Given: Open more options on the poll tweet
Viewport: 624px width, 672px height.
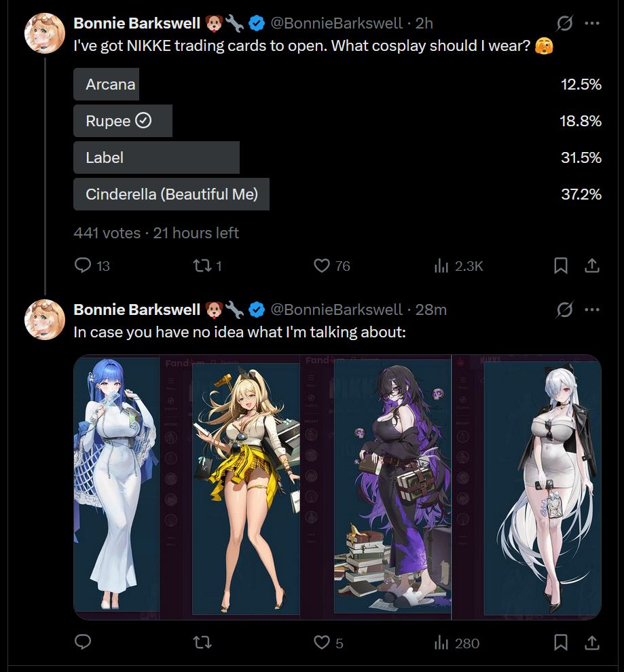Looking at the screenshot, I should point(592,23).
